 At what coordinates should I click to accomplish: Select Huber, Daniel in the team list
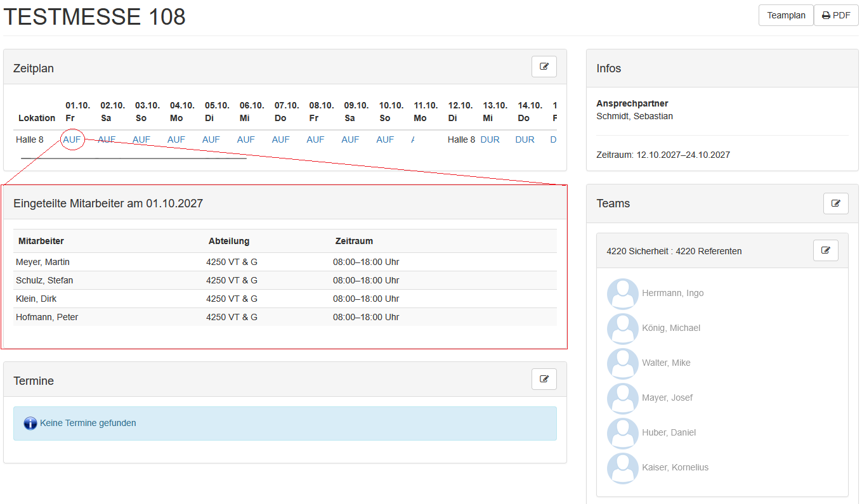669,432
